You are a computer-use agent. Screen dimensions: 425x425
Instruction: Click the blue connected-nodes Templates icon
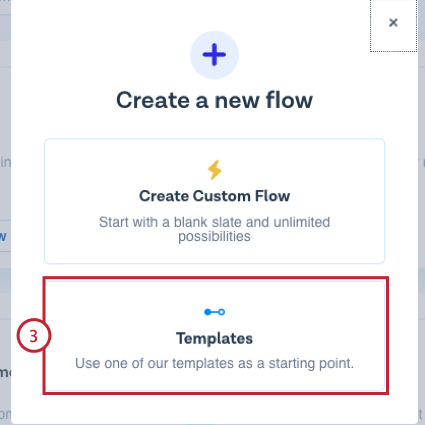pos(214,312)
